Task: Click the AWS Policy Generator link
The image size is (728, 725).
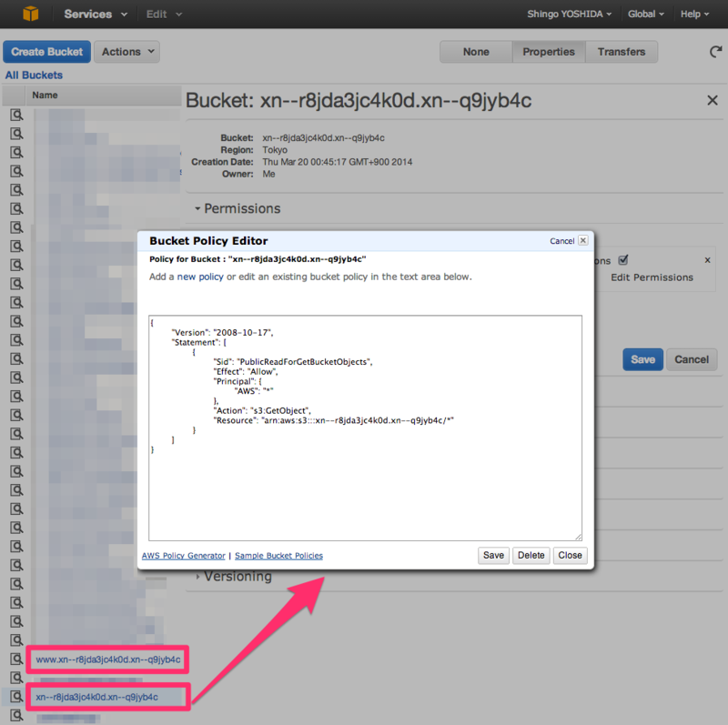Action: (x=184, y=556)
